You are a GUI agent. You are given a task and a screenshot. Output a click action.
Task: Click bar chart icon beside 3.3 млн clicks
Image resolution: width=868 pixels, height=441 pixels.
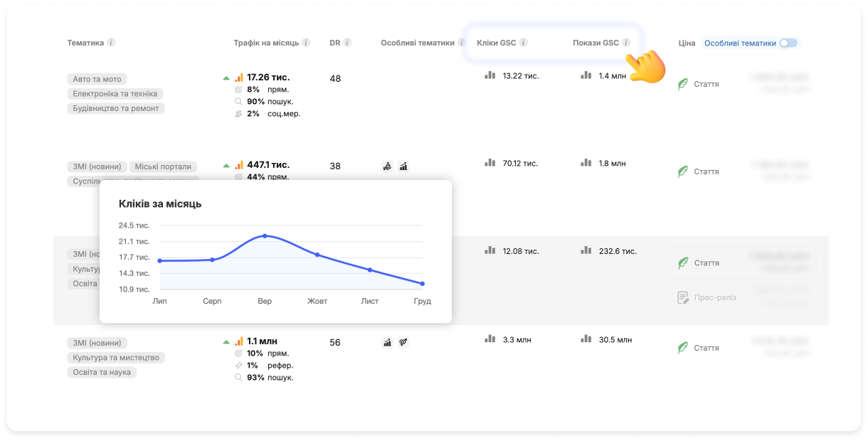489,339
